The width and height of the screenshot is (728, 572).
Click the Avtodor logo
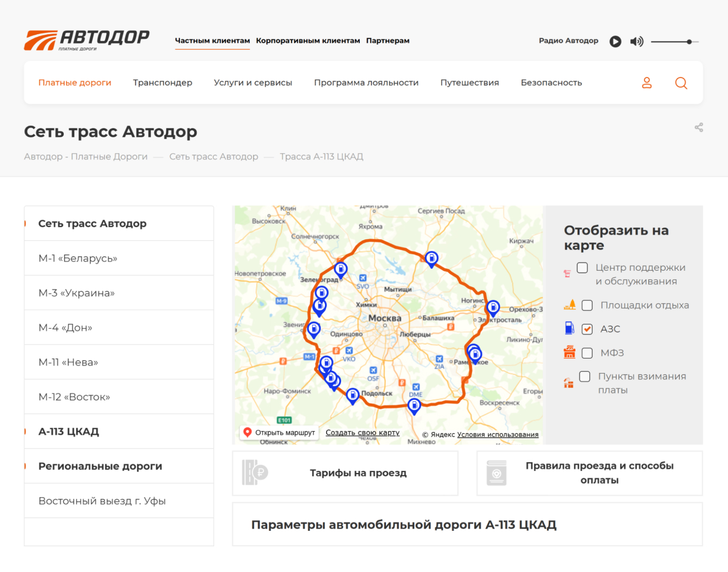[87, 40]
